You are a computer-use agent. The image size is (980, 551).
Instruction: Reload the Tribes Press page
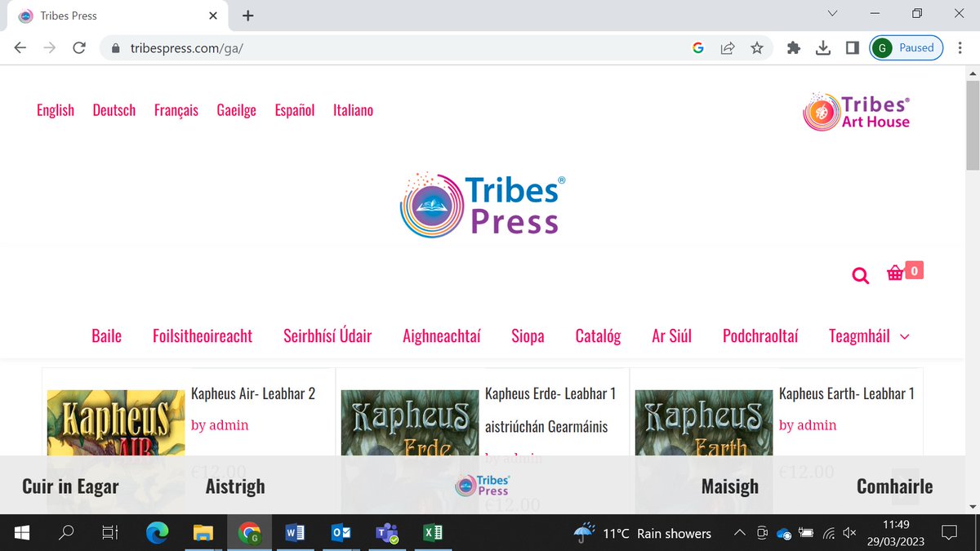(x=79, y=48)
